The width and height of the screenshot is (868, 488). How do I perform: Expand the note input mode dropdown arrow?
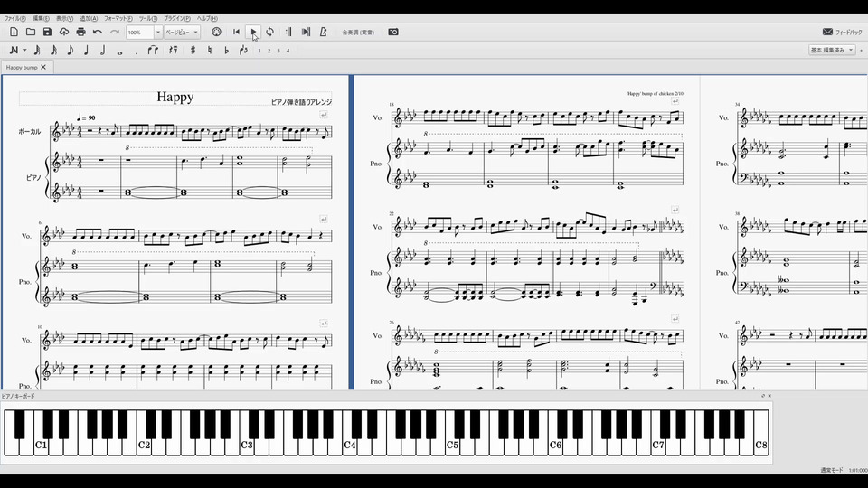coord(24,51)
